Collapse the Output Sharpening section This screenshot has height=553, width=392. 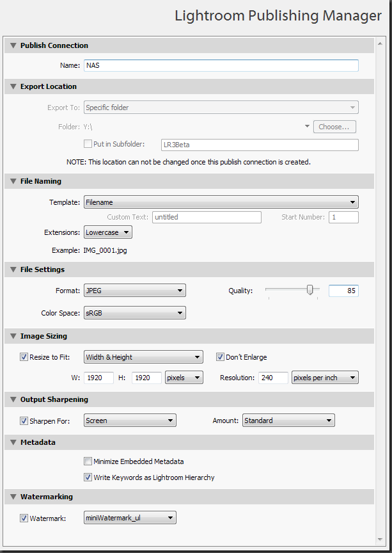(13, 399)
